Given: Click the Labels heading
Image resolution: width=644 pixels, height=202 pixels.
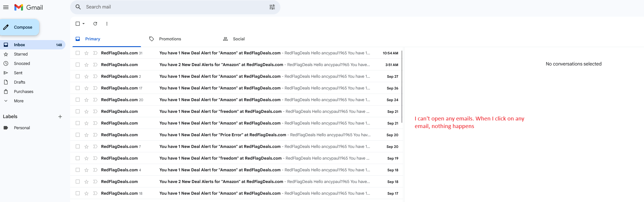Looking at the screenshot, I should (10, 116).
